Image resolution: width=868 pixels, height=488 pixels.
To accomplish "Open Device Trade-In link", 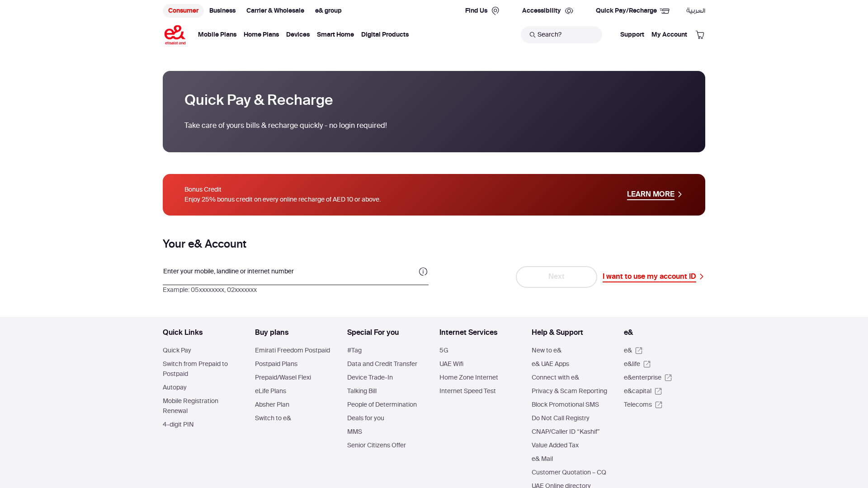I will coord(370,378).
